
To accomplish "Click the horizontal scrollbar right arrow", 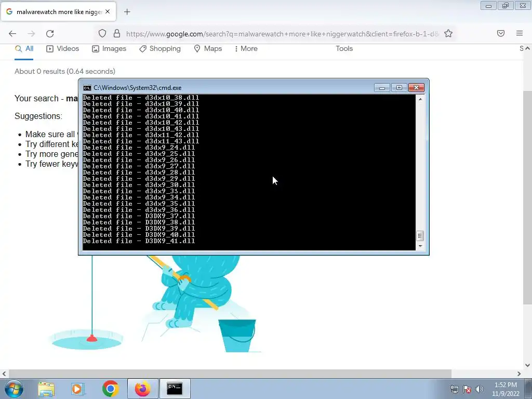I will coord(519,374).
